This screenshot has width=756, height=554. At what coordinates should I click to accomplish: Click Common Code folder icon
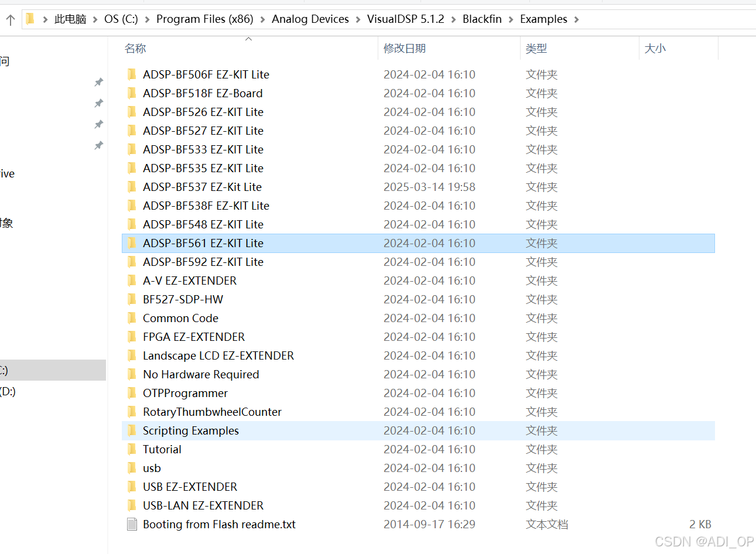[132, 318]
